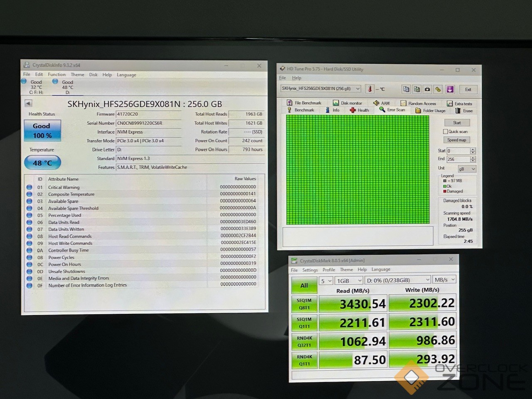Click copy info to clipboard icon in HD Tune

click(x=406, y=89)
